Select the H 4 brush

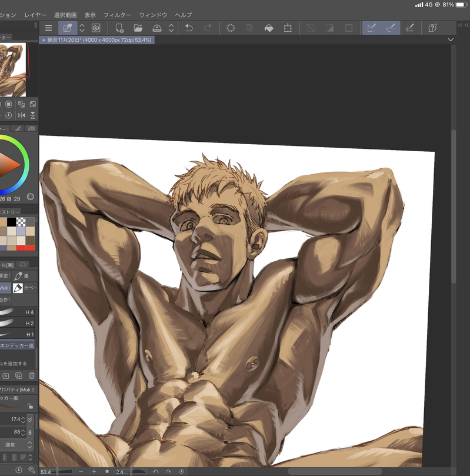(17, 312)
